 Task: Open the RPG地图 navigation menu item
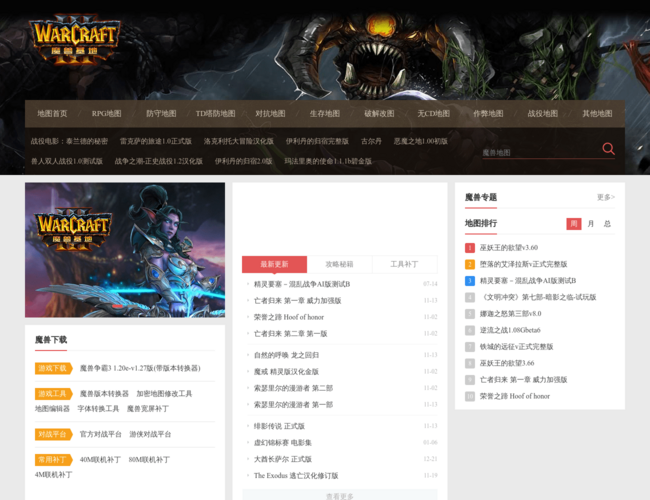[106, 114]
